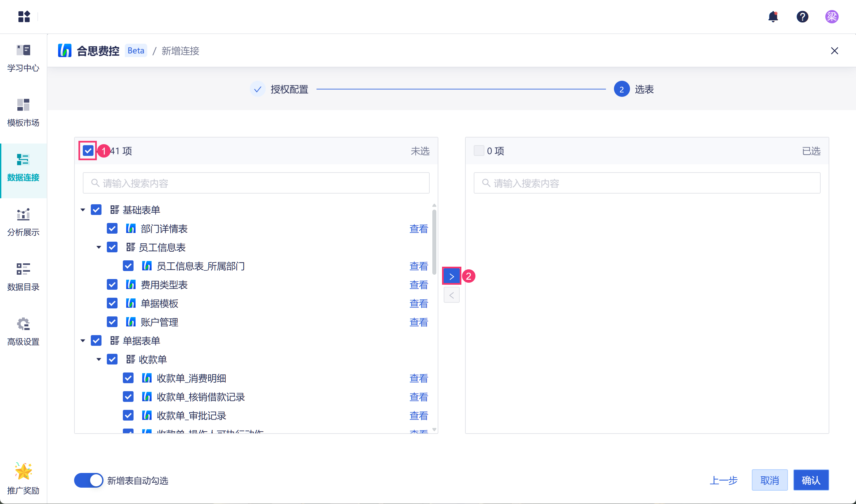
Task: Click the help question mark icon
Action: coord(802,16)
